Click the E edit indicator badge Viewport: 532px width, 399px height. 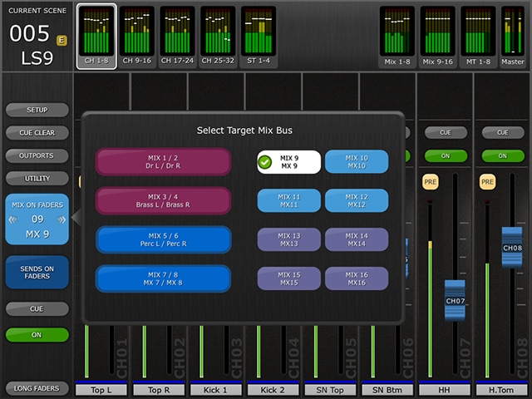point(62,40)
